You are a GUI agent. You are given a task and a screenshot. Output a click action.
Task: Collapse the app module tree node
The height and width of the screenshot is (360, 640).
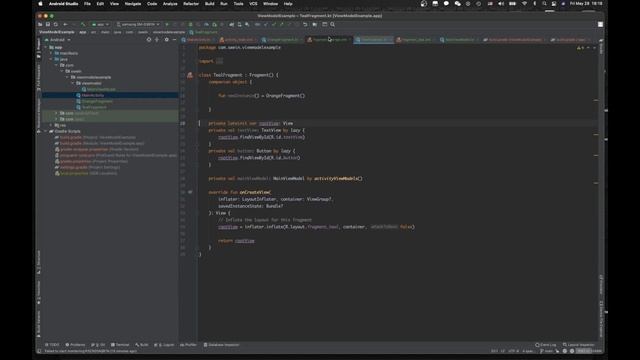[45, 47]
